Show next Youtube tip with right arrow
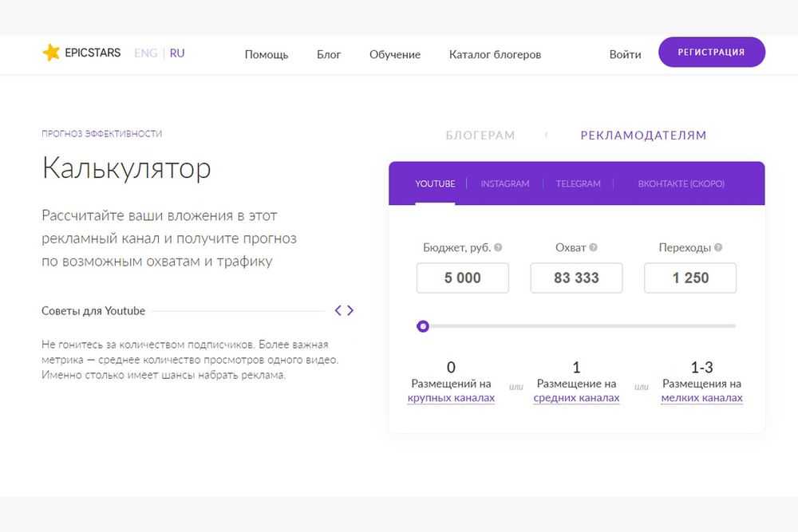The height and width of the screenshot is (532, 798). (350, 310)
